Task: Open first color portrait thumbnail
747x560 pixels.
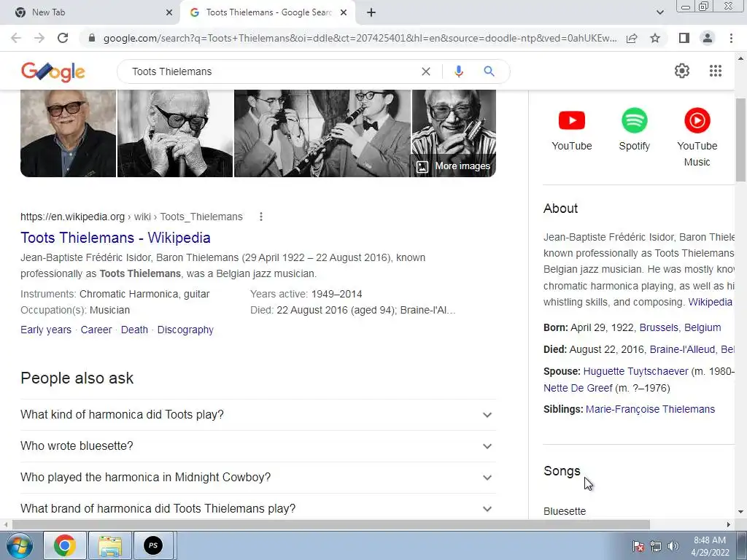Action: tap(68, 133)
